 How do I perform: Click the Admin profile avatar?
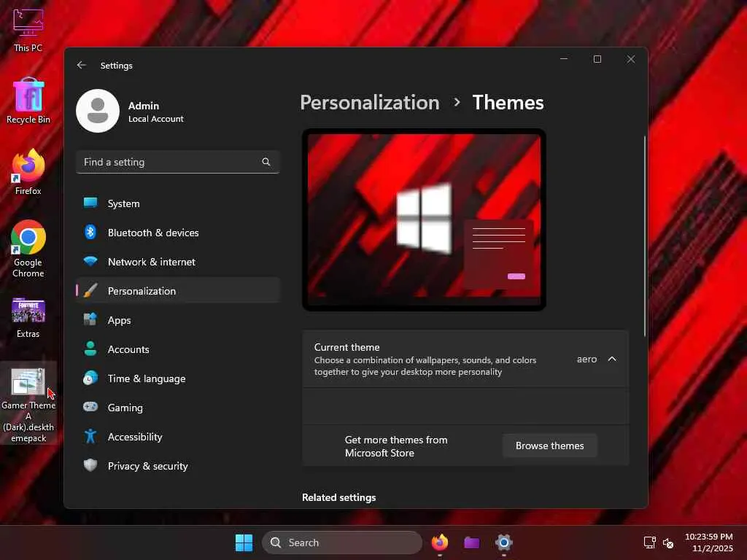[98, 111]
